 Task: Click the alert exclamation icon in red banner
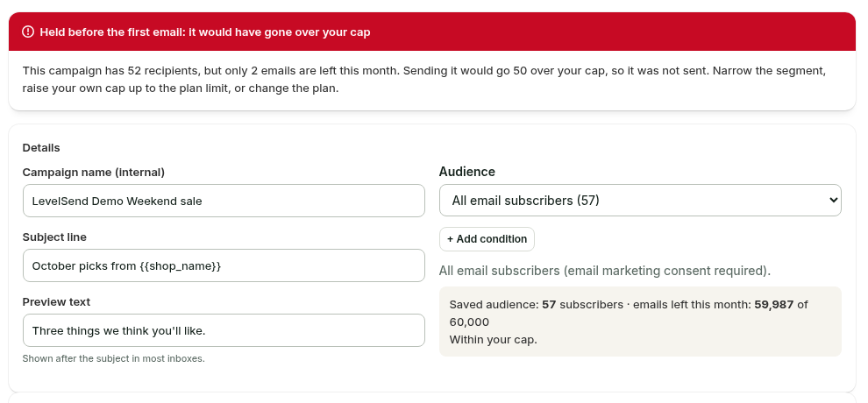pos(28,32)
